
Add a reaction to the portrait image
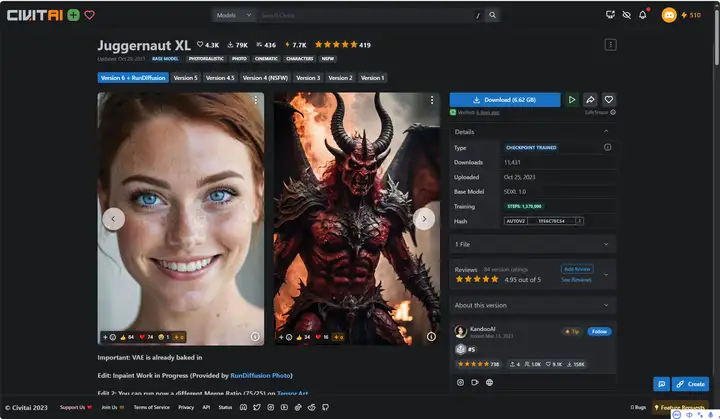tap(109, 337)
